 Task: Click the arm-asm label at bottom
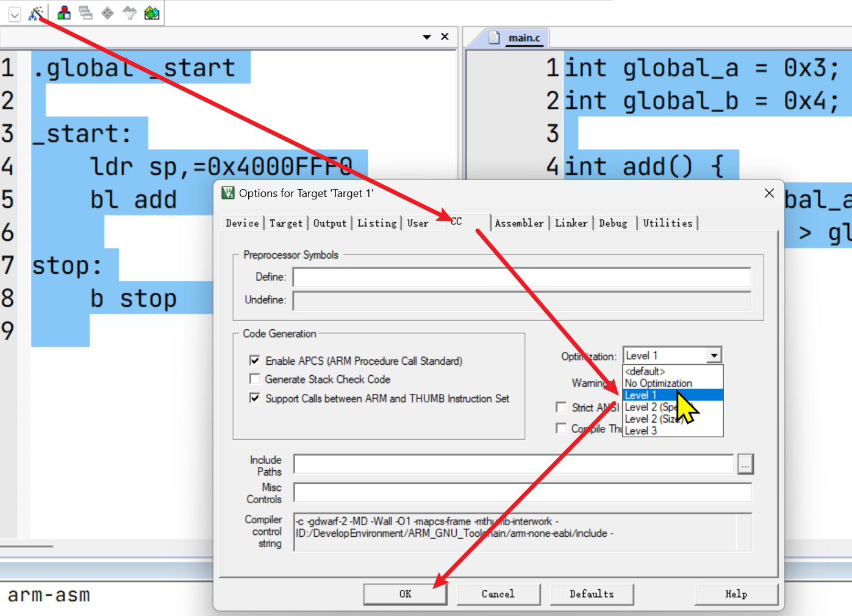49,595
